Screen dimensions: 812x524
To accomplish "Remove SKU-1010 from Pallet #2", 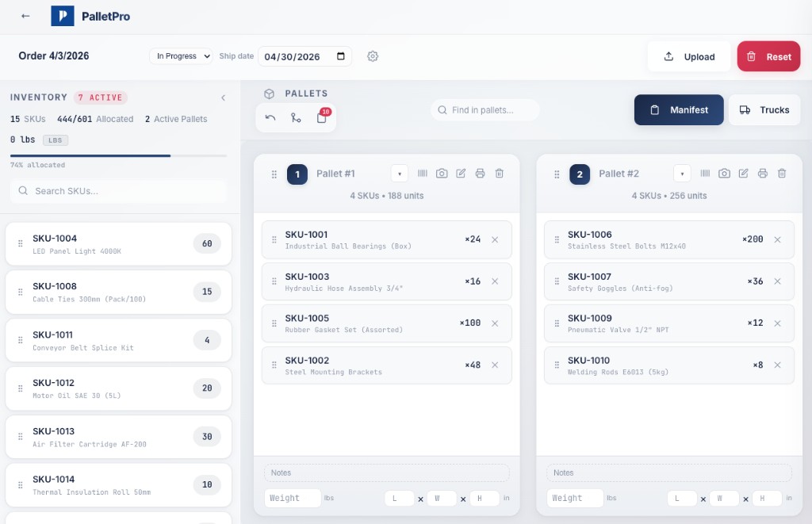I will pyautogui.click(x=778, y=365).
